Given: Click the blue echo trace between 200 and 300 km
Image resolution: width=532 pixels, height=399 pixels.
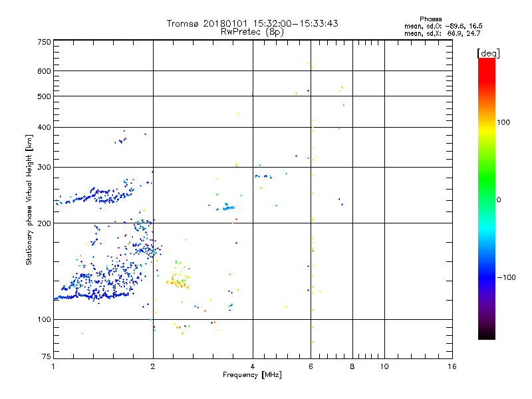Looking at the screenshot, I should [95, 196].
